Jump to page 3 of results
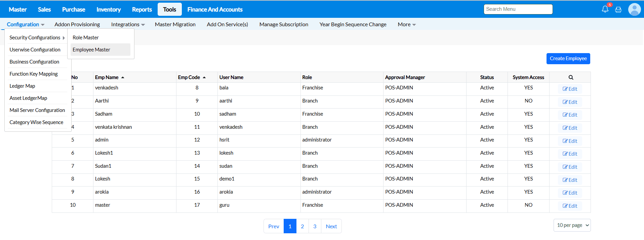 (x=315, y=226)
